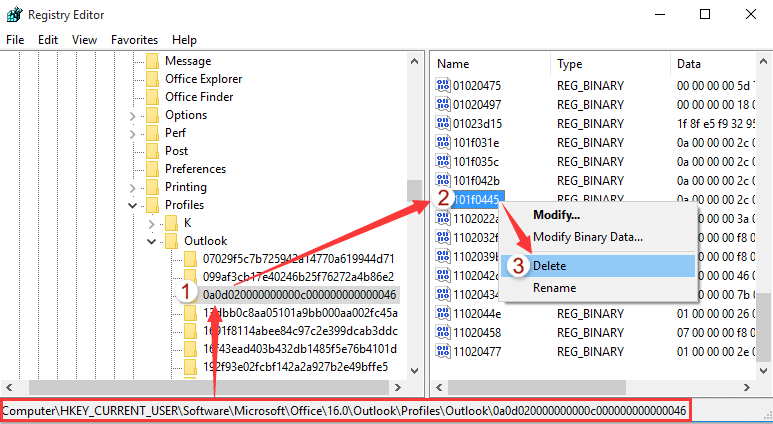This screenshot has height=424, width=773.
Task: Click the binary icon beside 1102044e
Action: pos(443,314)
